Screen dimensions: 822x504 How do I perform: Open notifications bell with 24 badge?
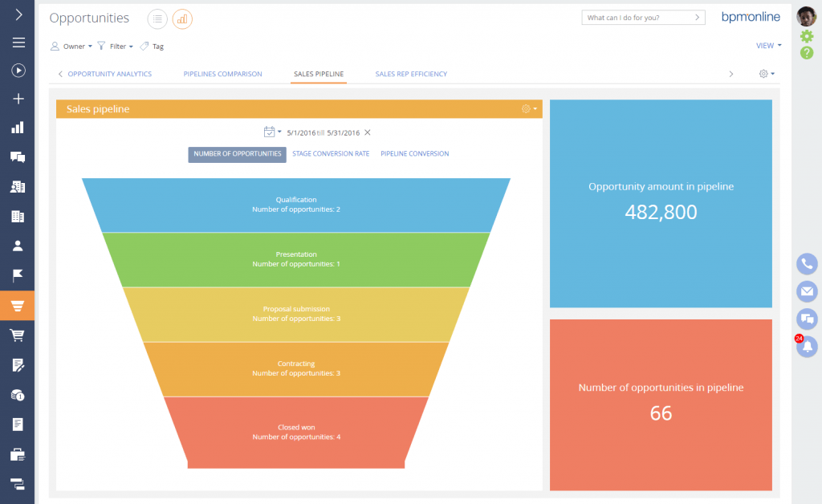tap(807, 346)
